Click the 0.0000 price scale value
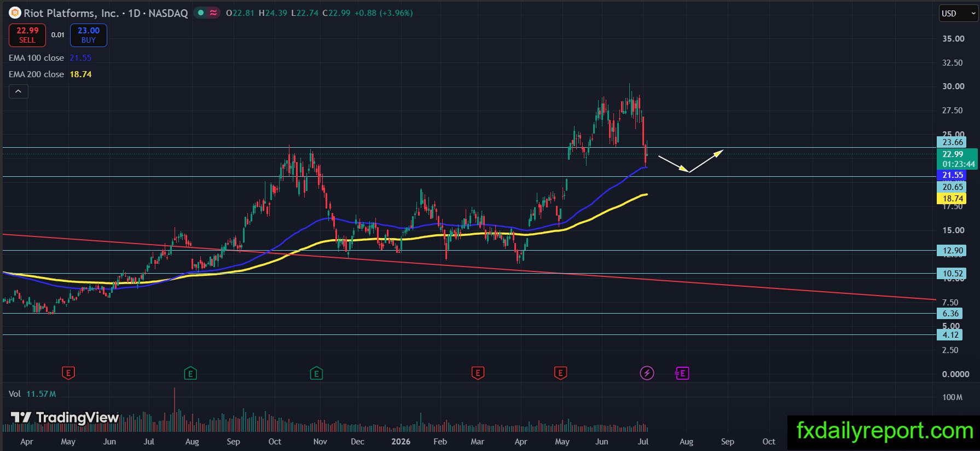This screenshot has height=451, width=980. click(x=955, y=374)
